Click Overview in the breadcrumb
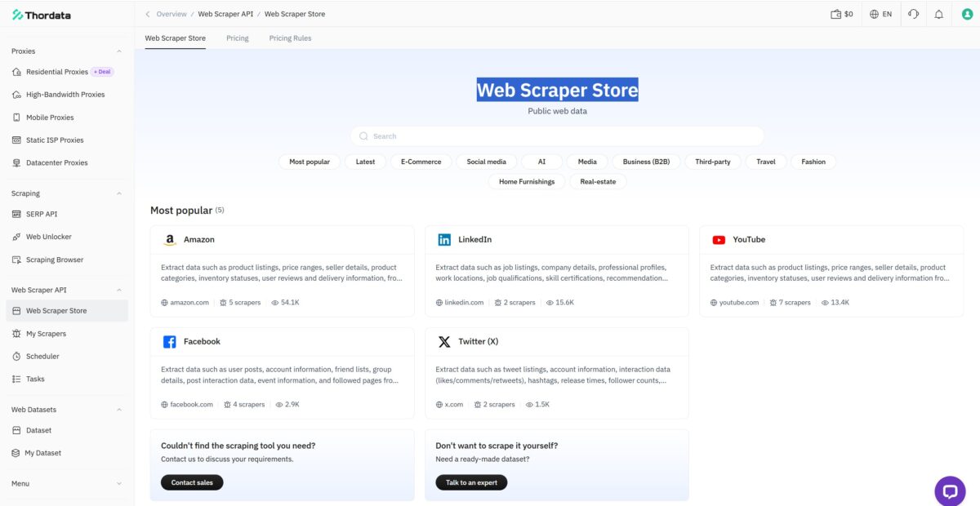 pos(171,15)
